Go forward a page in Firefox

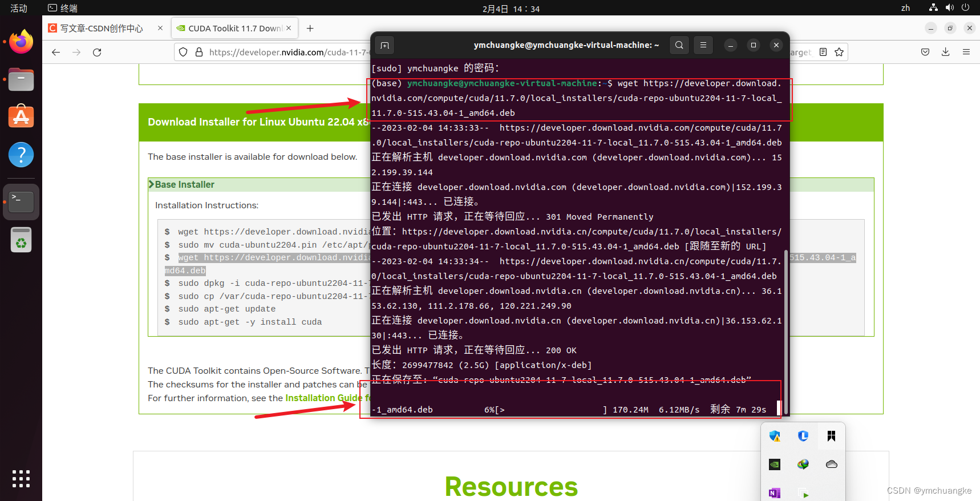76,52
